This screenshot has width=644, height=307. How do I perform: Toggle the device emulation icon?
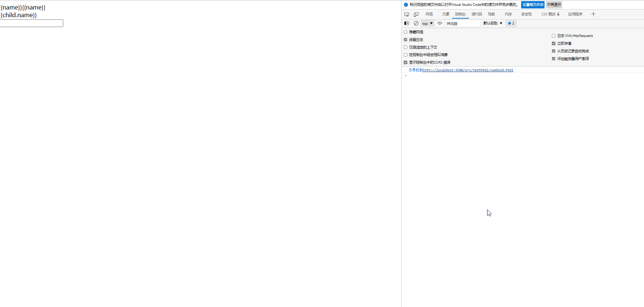(x=416, y=14)
